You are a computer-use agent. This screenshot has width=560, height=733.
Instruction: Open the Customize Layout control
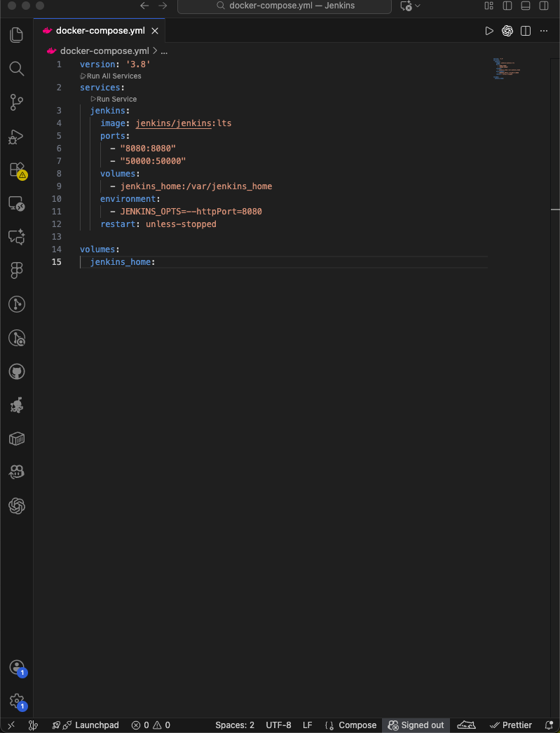(x=489, y=6)
